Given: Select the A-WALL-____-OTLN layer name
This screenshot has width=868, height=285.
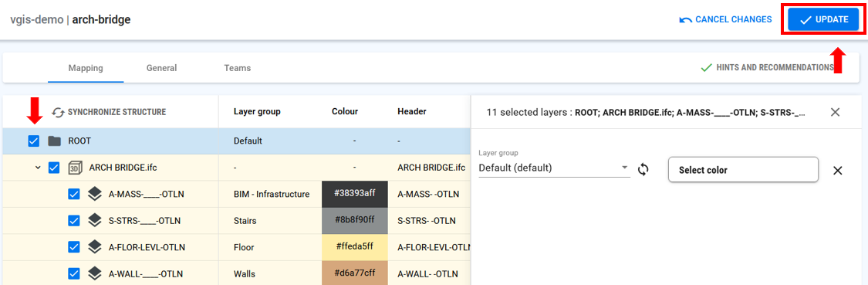Looking at the screenshot, I should pos(146,274).
